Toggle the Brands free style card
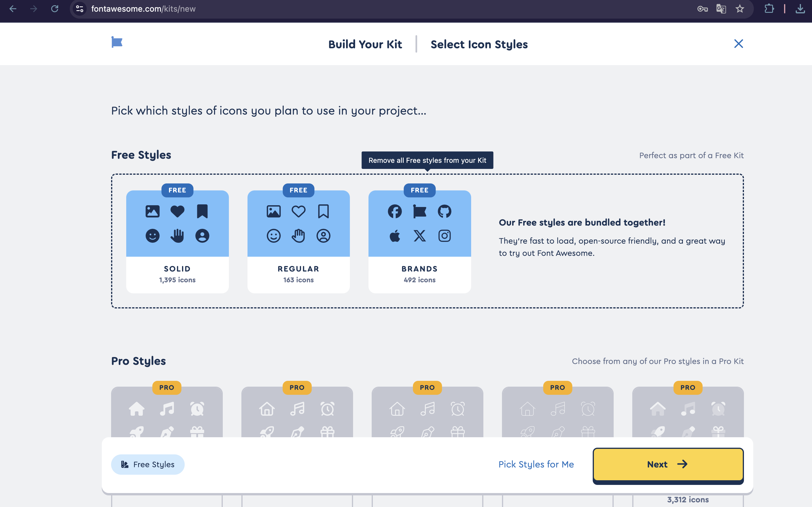Screen dimensions: 812x507 [x=419, y=241]
